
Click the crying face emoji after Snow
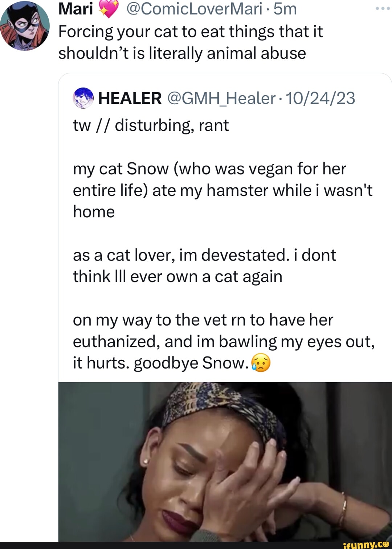coord(261,363)
